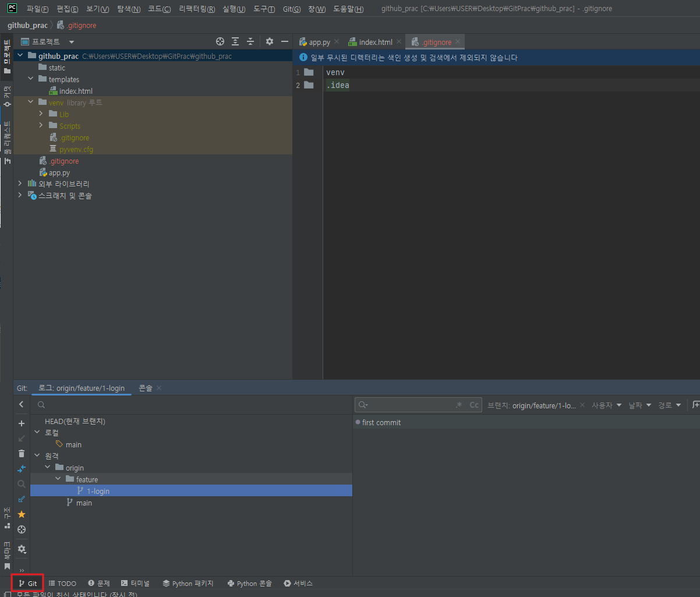Open the 터미널 tool window
The width and height of the screenshot is (700, 597).
coord(135,583)
